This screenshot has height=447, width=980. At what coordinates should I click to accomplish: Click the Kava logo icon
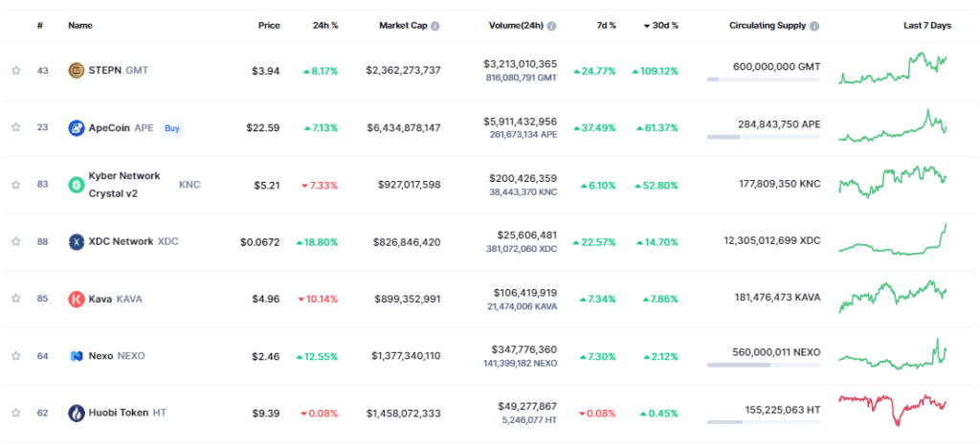[77, 300]
